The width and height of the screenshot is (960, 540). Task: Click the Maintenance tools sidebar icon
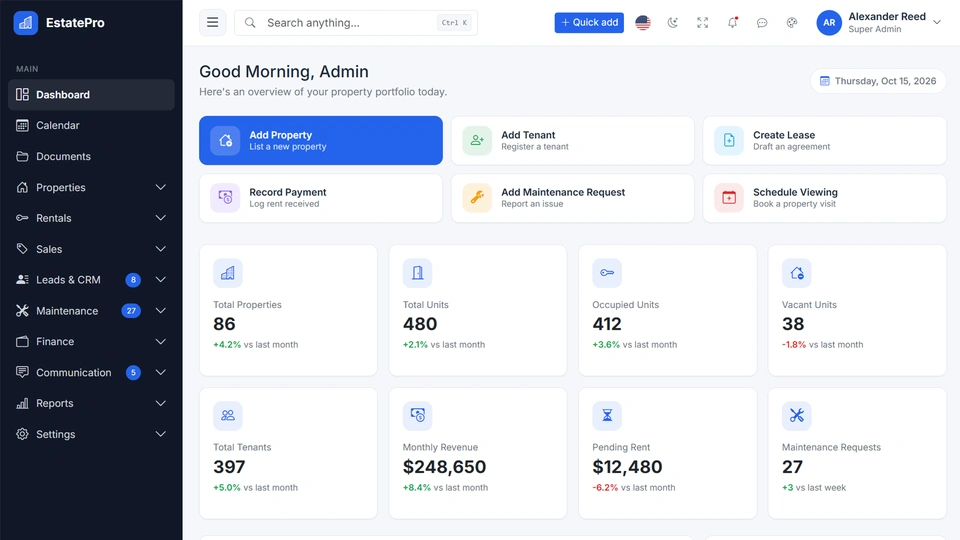tap(22, 310)
